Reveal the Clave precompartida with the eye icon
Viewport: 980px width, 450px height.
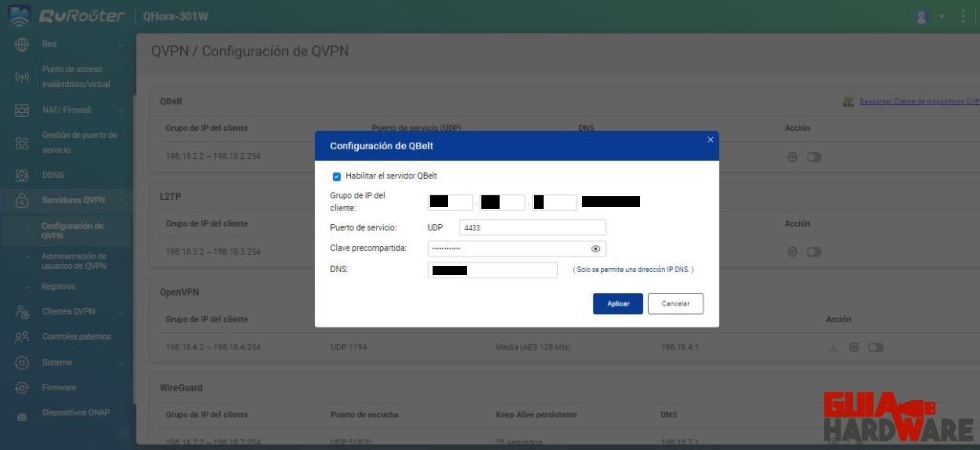[x=595, y=248]
